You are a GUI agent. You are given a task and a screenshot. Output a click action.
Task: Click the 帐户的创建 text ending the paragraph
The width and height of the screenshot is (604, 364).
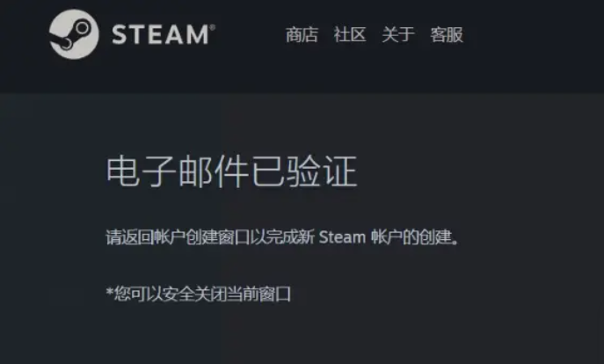411,237
